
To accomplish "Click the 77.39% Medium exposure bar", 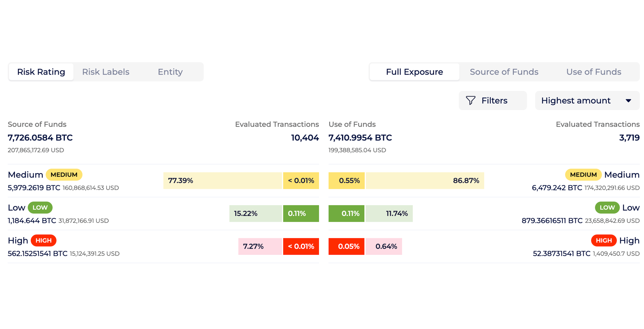I will click(x=223, y=180).
